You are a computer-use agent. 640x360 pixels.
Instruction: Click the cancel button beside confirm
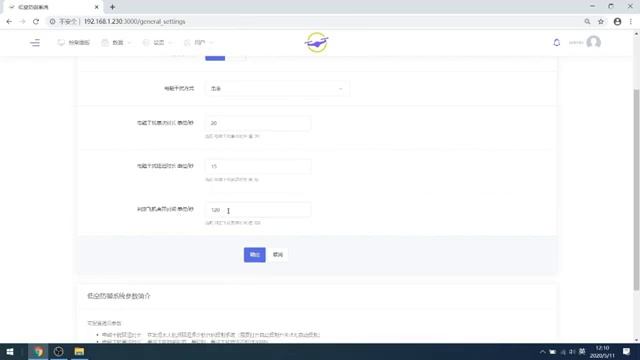click(x=278, y=255)
